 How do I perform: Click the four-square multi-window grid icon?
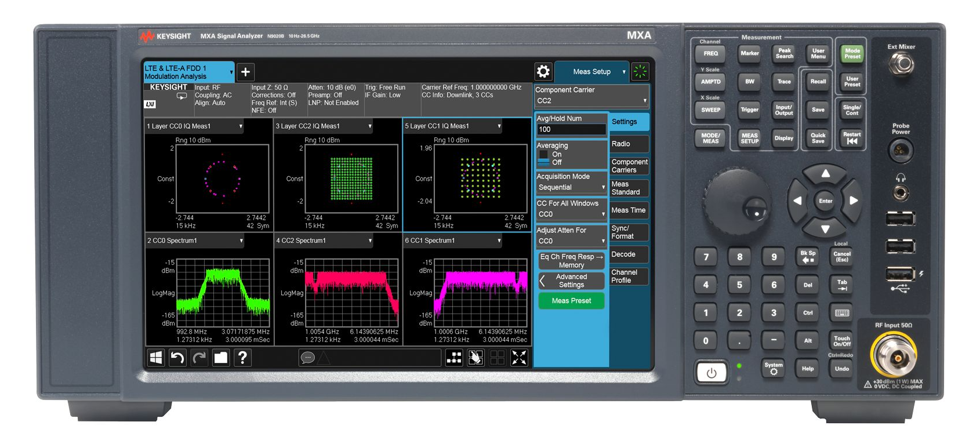pyautogui.click(x=498, y=358)
